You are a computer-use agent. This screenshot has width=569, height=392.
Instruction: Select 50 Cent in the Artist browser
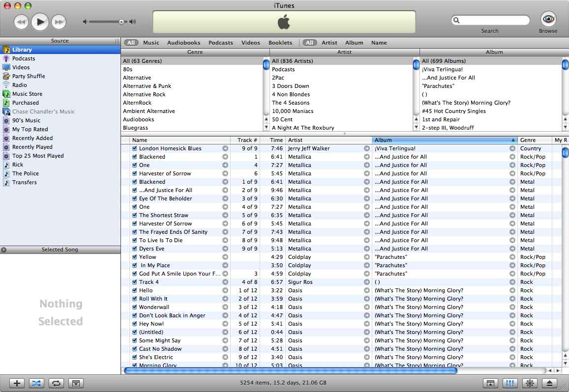(x=341, y=119)
